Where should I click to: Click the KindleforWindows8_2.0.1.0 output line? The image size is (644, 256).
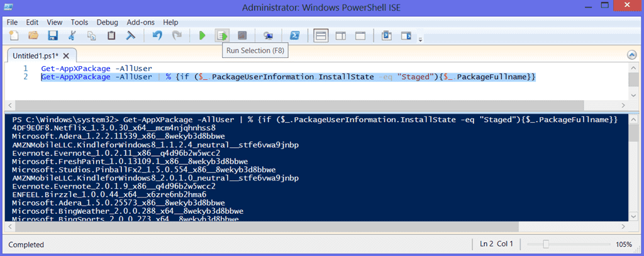tap(155, 178)
